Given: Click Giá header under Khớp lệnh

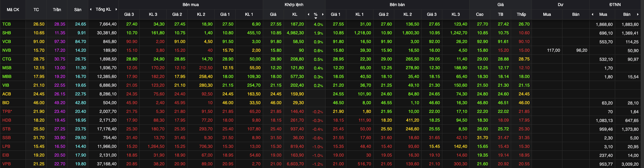Looking at the screenshot, I should pos(273,14).
